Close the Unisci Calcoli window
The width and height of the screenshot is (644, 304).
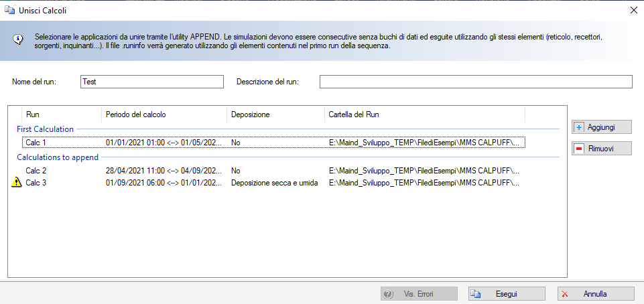click(634, 11)
